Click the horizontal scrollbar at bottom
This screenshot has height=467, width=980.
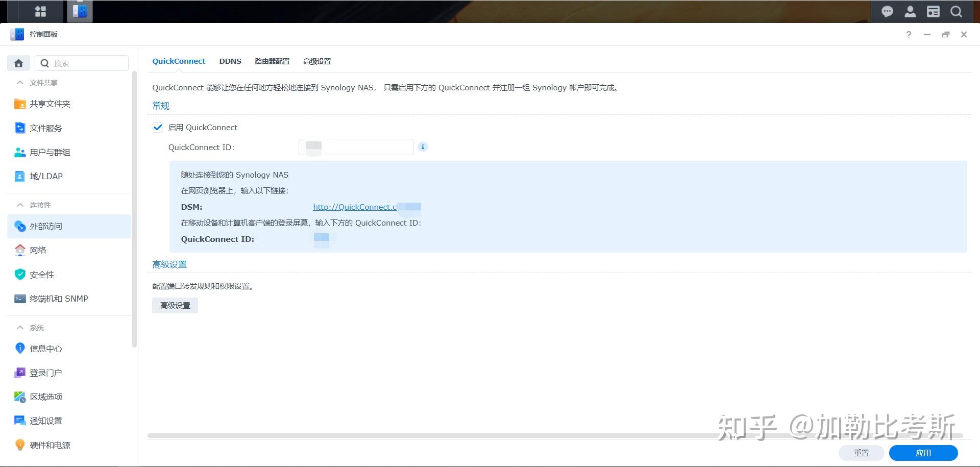[x=555, y=436]
